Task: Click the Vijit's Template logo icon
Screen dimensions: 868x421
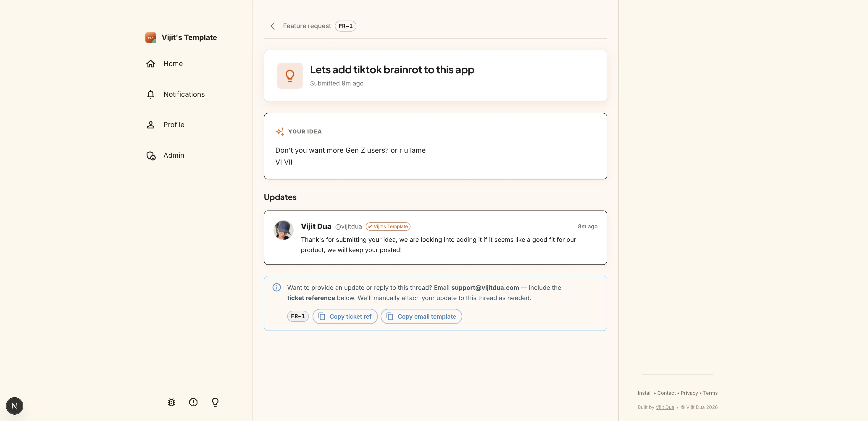Action: click(151, 37)
